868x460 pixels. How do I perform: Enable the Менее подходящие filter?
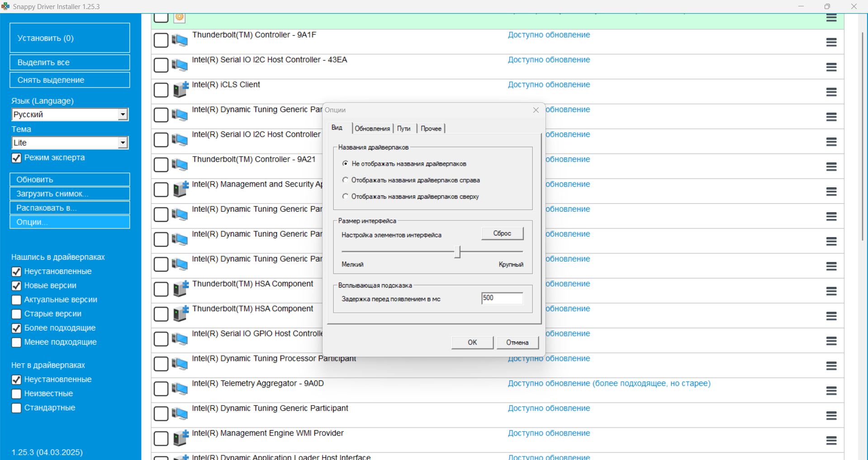tap(16, 342)
